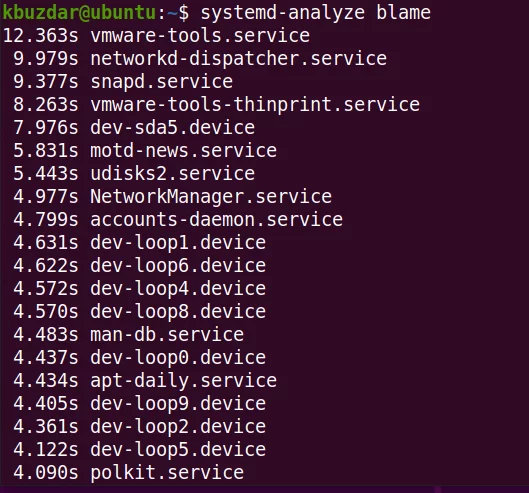
Task: Click the dev-loop0.device entry
Action: 178,357
